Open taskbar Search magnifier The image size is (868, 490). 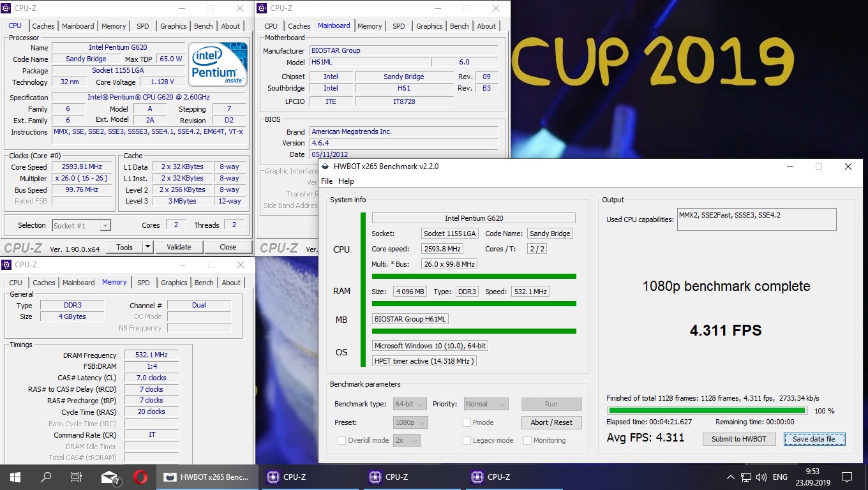point(46,477)
